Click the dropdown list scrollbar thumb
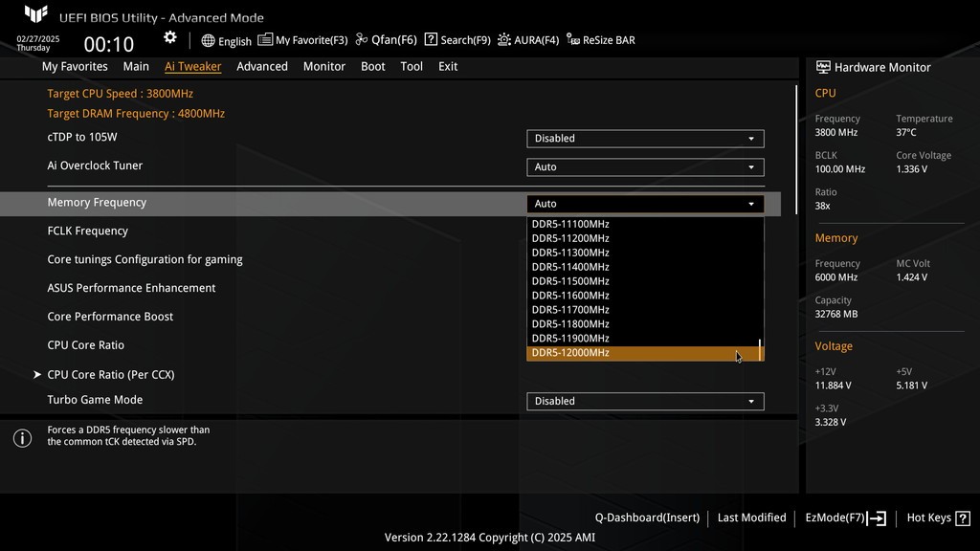The image size is (980, 551). [760, 350]
